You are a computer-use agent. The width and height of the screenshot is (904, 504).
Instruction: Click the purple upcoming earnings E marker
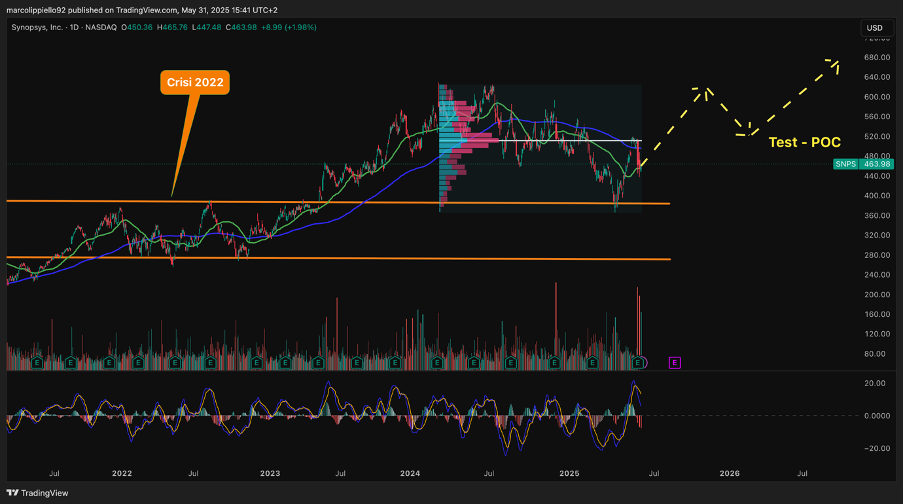675,363
